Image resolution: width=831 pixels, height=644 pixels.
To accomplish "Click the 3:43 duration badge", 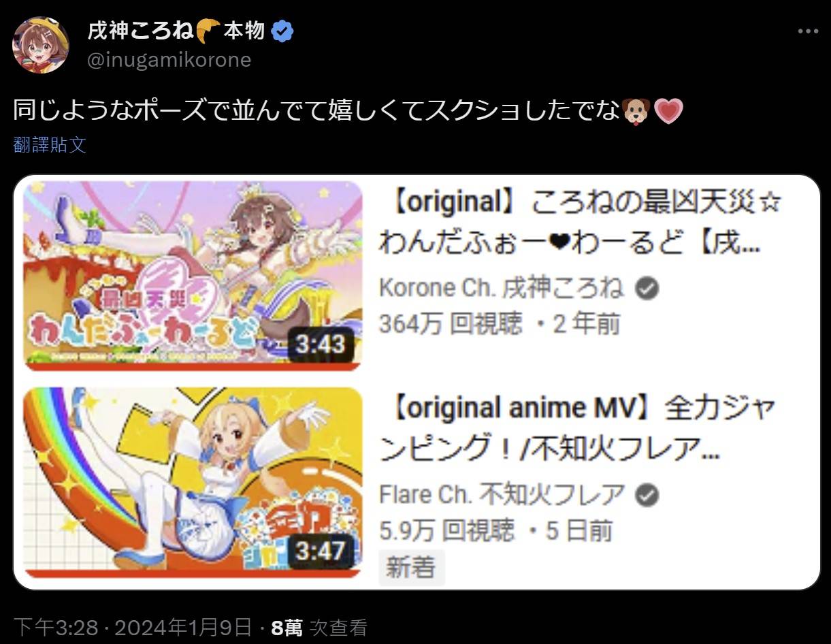I will point(321,344).
